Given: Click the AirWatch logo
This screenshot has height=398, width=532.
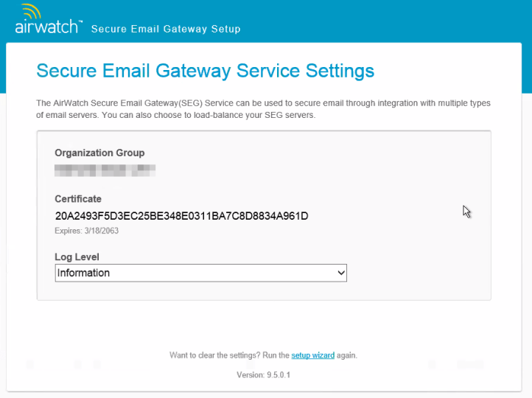Looking at the screenshot, I should 49,27.
